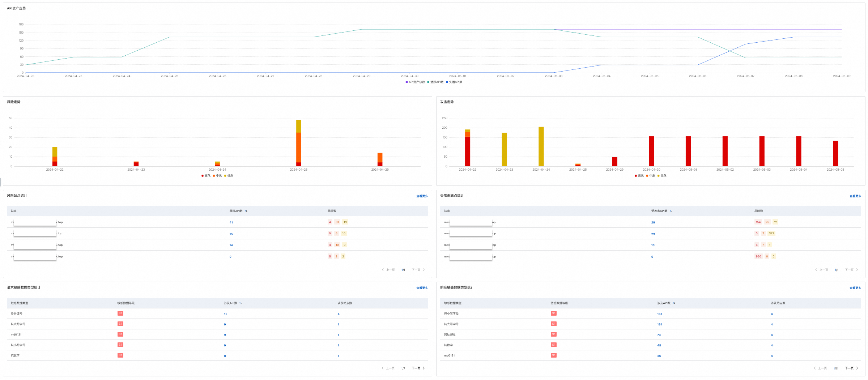This screenshot has height=380, width=868.
Task: Click 2024-04-25 bar in 风险走势 chart
Action: 299,143
